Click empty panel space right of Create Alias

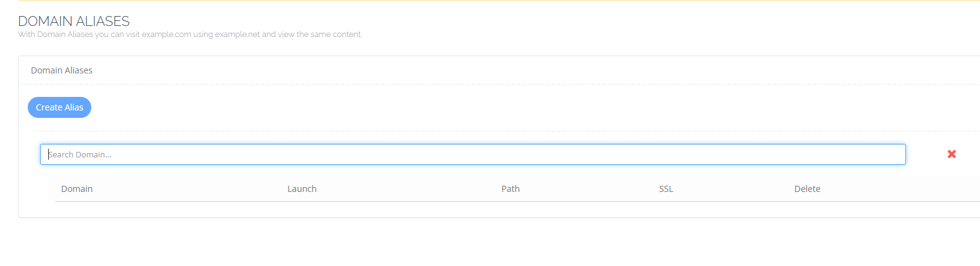tap(493, 107)
